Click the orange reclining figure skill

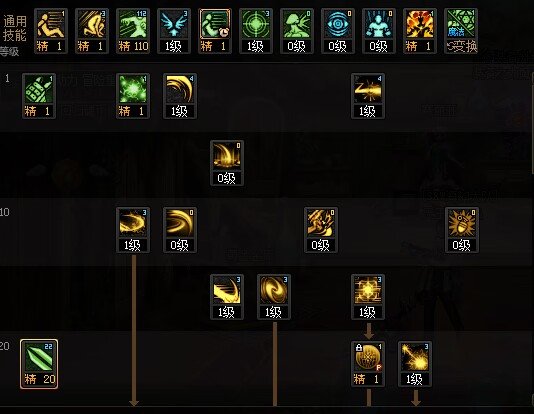tap(51, 31)
